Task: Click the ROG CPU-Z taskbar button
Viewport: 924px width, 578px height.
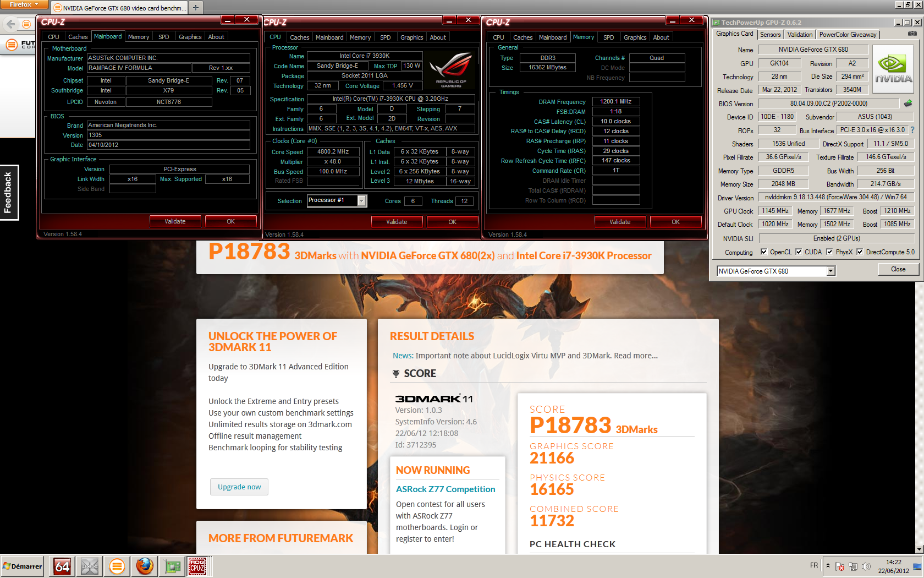Action: pos(197,566)
